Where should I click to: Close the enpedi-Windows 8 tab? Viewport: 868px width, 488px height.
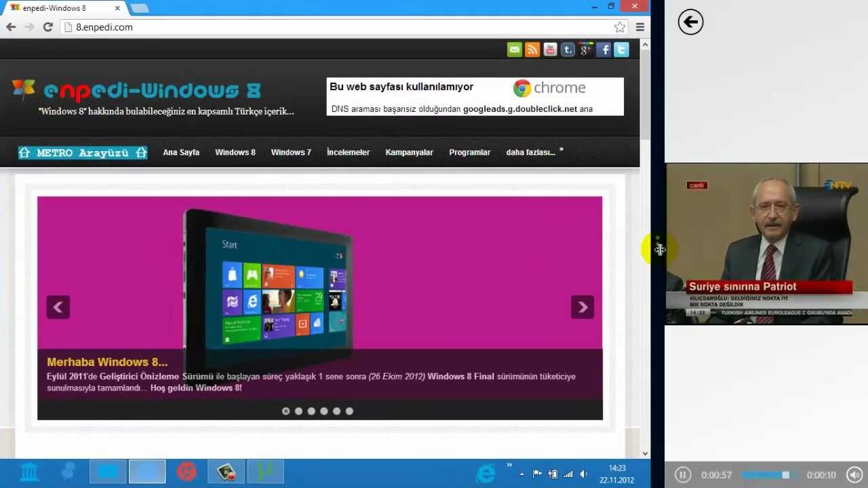point(117,8)
